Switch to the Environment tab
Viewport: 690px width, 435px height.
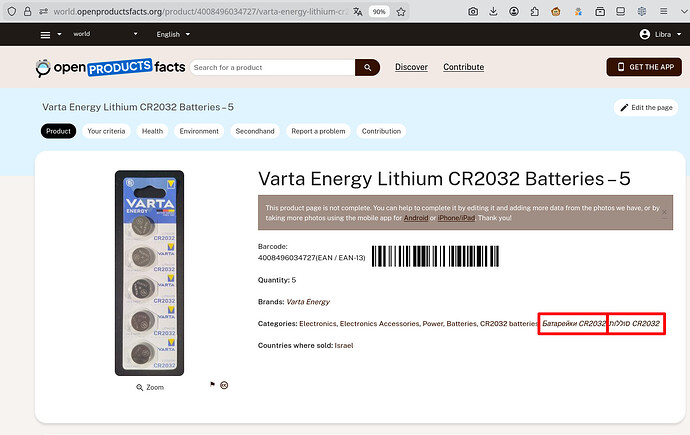[199, 131]
